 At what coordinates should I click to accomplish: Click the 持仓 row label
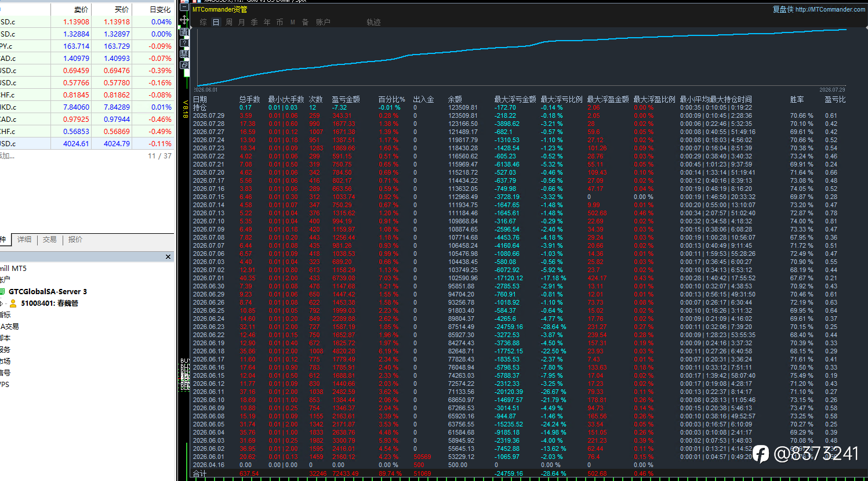(199, 107)
